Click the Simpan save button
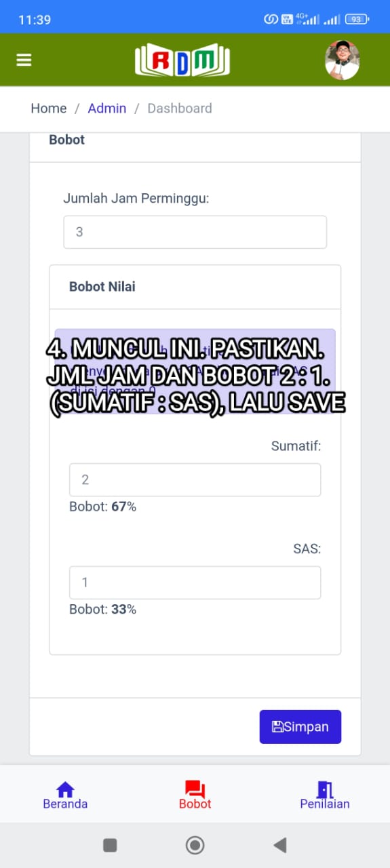This screenshot has width=390, height=868. (x=300, y=727)
